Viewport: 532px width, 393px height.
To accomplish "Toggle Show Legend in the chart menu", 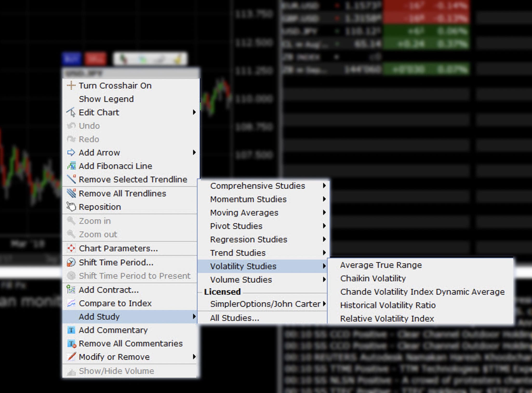I will pyautogui.click(x=106, y=99).
